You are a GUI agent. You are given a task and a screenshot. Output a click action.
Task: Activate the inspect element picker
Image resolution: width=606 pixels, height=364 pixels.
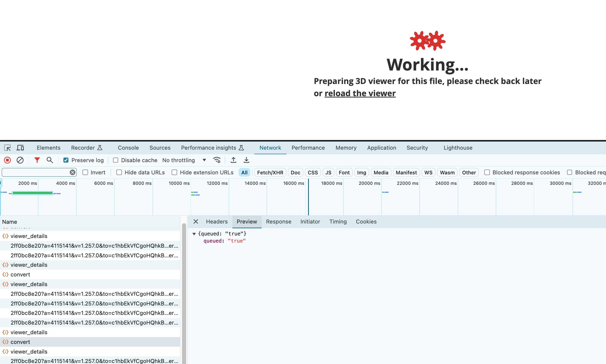coord(7,148)
